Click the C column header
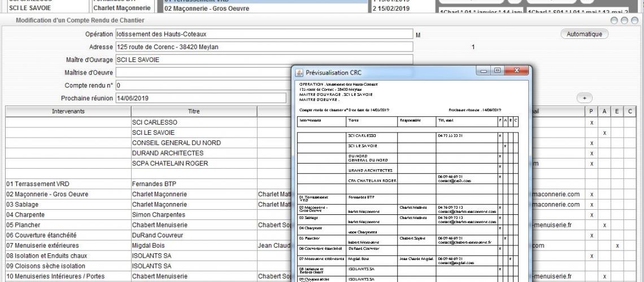The width and height of the screenshot is (644, 282). click(x=630, y=111)
